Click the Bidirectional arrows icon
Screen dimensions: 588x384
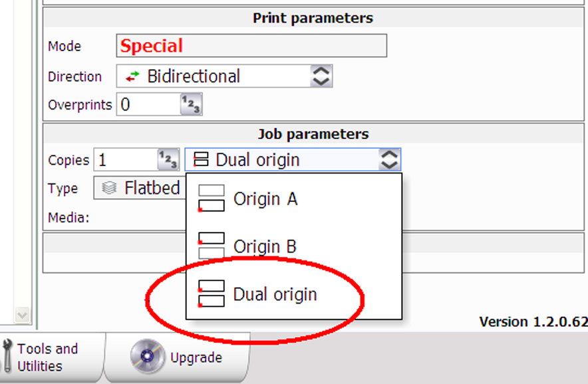point(133,76)
